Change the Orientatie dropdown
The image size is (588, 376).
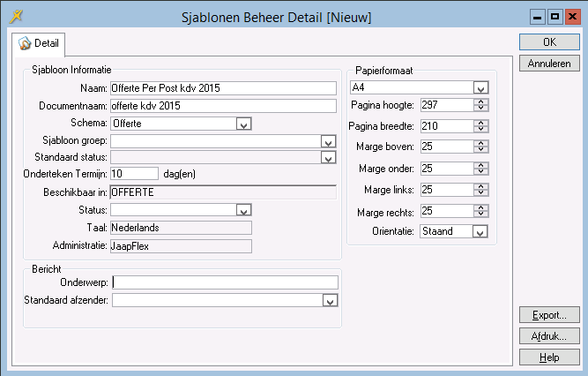coord(480,232)
